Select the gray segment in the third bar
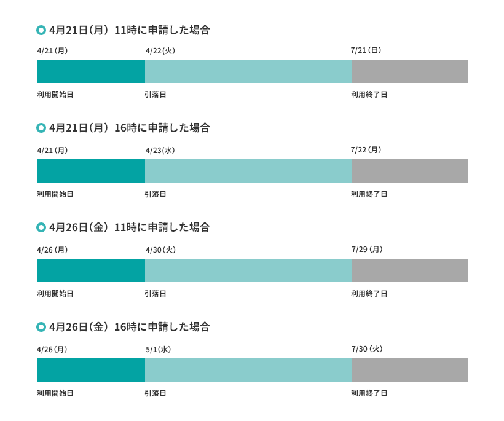Screen dimensions: 504x421 pyautogui.click(x=409, y=270)
